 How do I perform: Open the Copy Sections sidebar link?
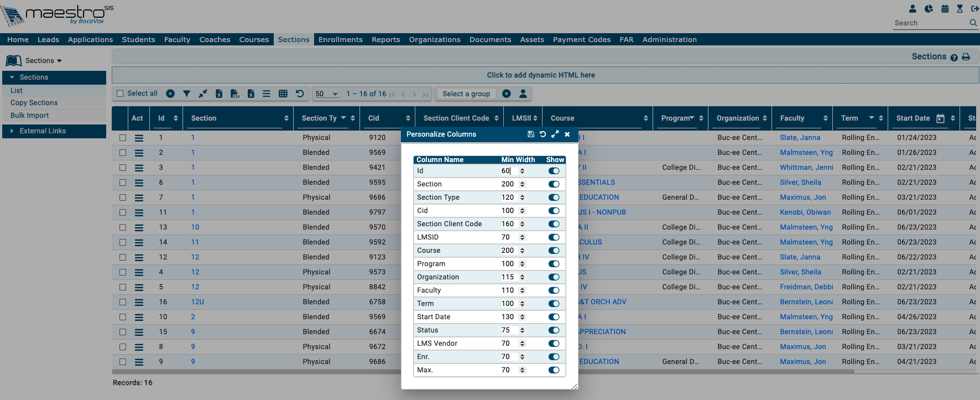[34, 103]
